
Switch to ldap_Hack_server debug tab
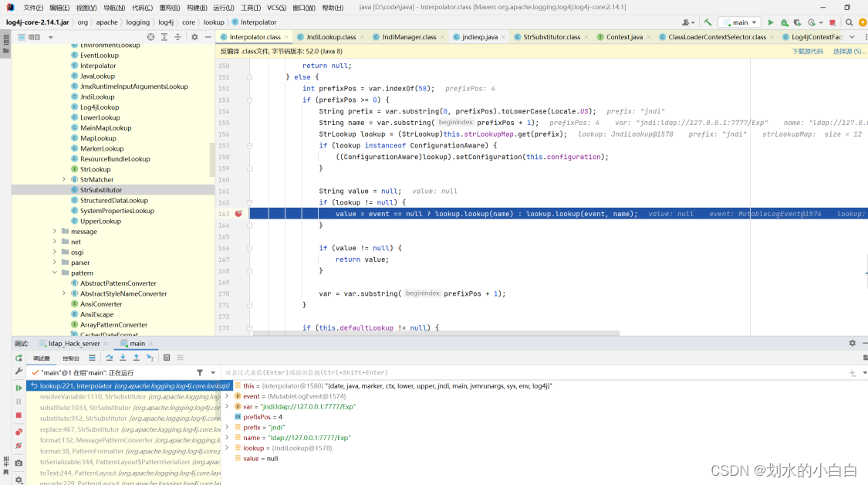pyautogui.click(x=73, y=344)
